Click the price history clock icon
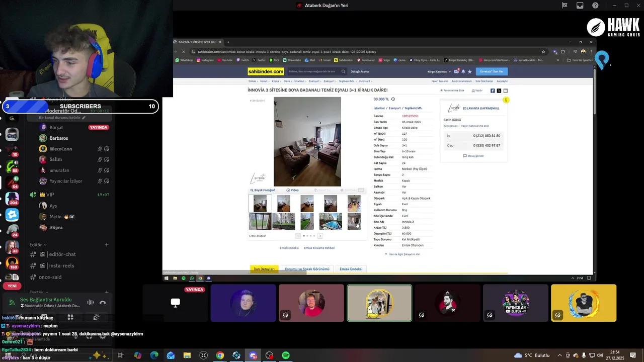The width and height of the screenshot is (644, 362). [x=393, y=99]
